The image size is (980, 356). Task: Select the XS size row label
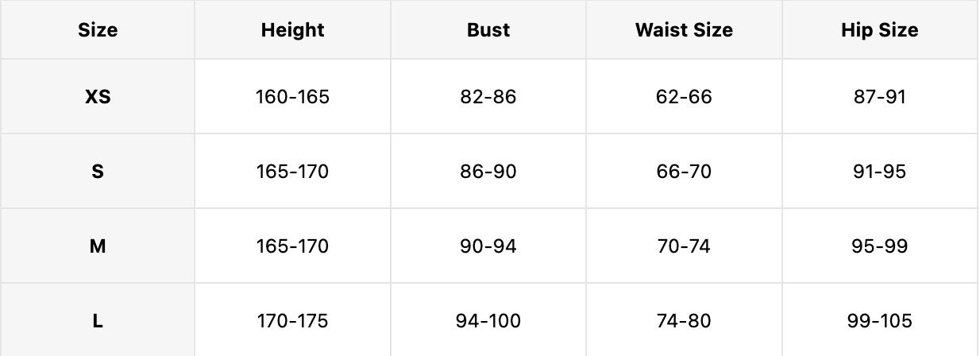98,97
